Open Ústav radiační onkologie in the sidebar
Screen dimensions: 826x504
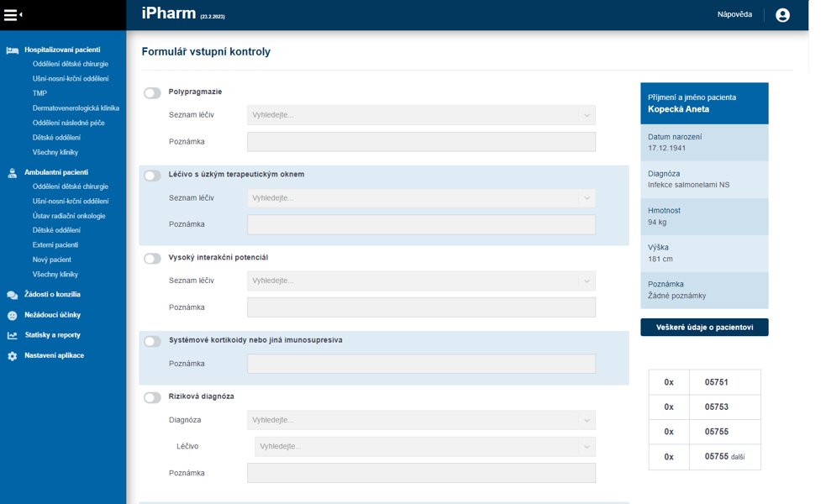(x=69, y=216)
